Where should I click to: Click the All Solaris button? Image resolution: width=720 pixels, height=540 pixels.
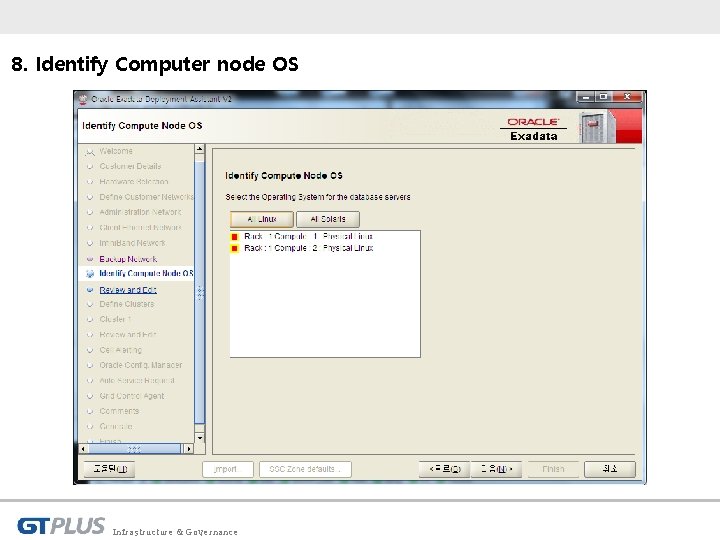coord(328,219)
